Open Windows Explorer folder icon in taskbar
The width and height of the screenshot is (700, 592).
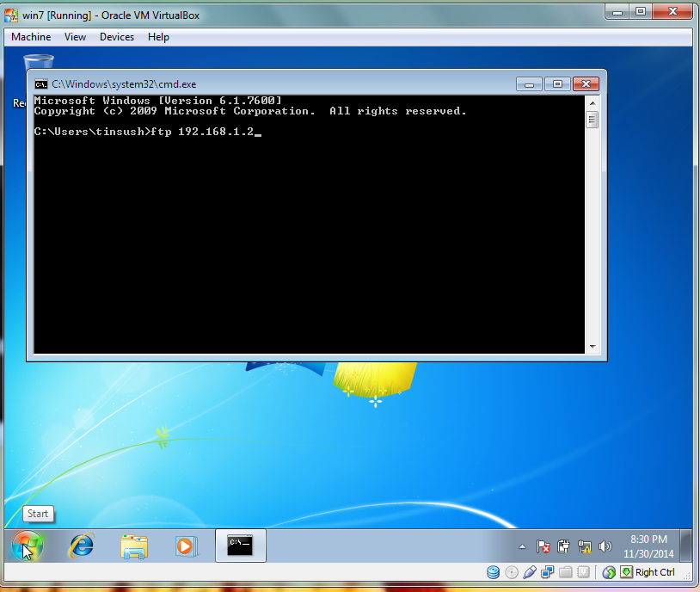(134, 546)
